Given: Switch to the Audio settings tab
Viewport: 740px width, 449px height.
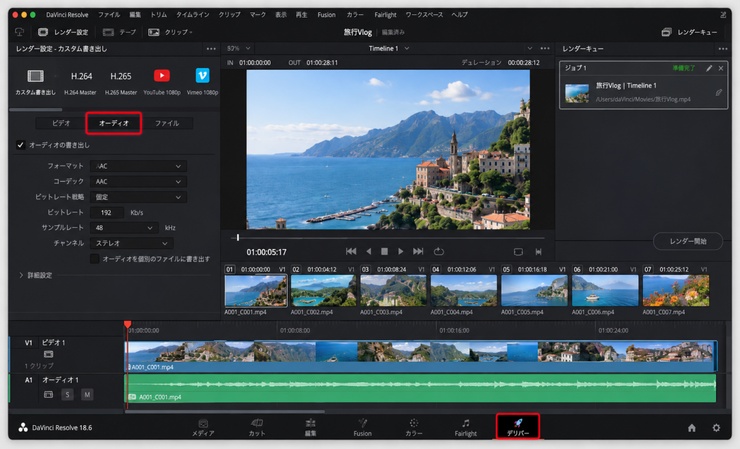Looking at the screenshot, I should pyautogui.click(x=114, y=123).
